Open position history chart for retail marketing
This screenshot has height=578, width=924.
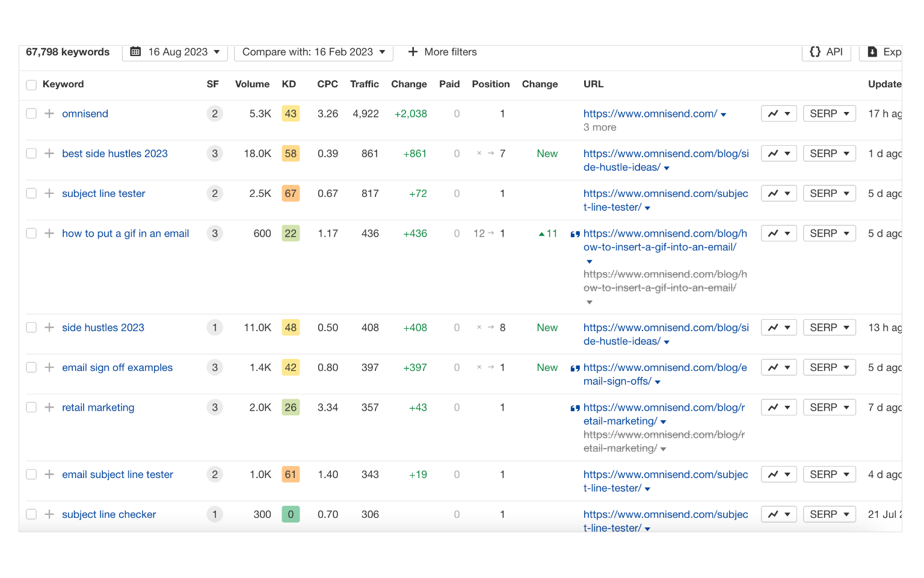(x=779, y=408)
